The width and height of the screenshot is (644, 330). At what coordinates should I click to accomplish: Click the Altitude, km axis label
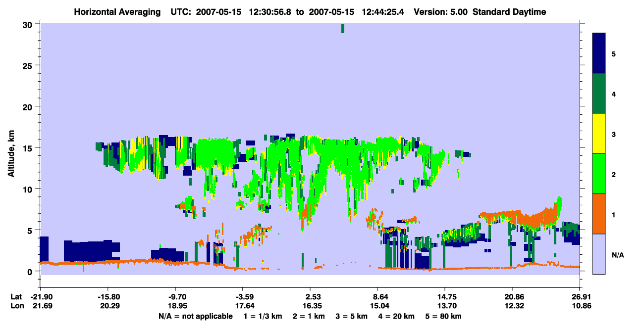point(11,148)
